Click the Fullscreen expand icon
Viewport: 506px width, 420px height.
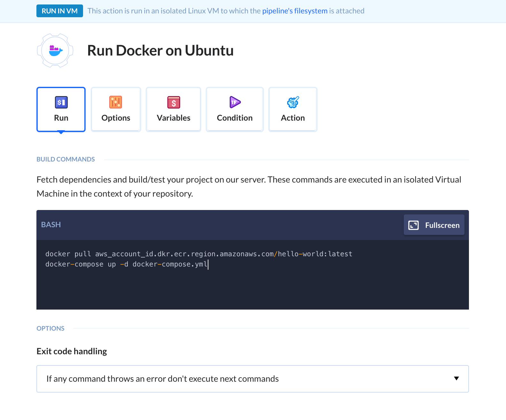(x=413, y=225)
